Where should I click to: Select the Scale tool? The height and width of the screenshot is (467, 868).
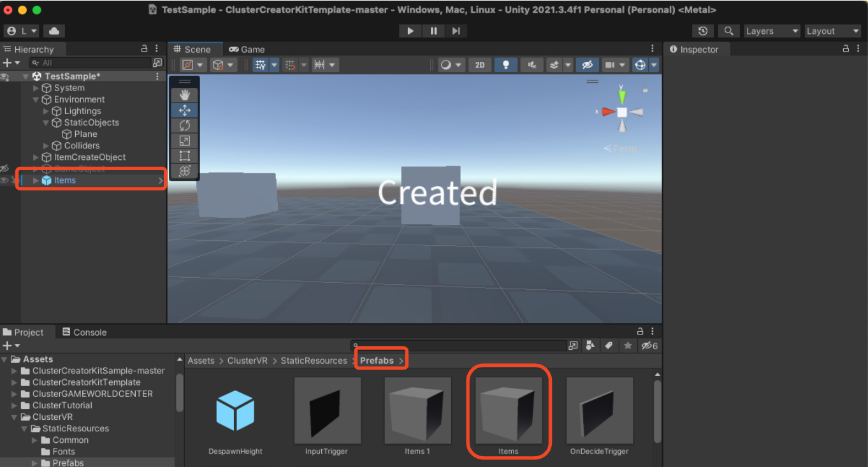point(184,140)
